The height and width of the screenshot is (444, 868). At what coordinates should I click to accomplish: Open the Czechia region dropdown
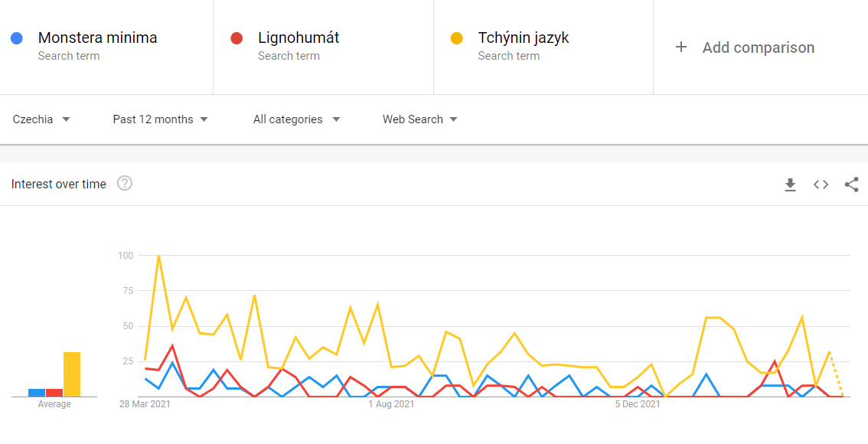click(41, 119)
